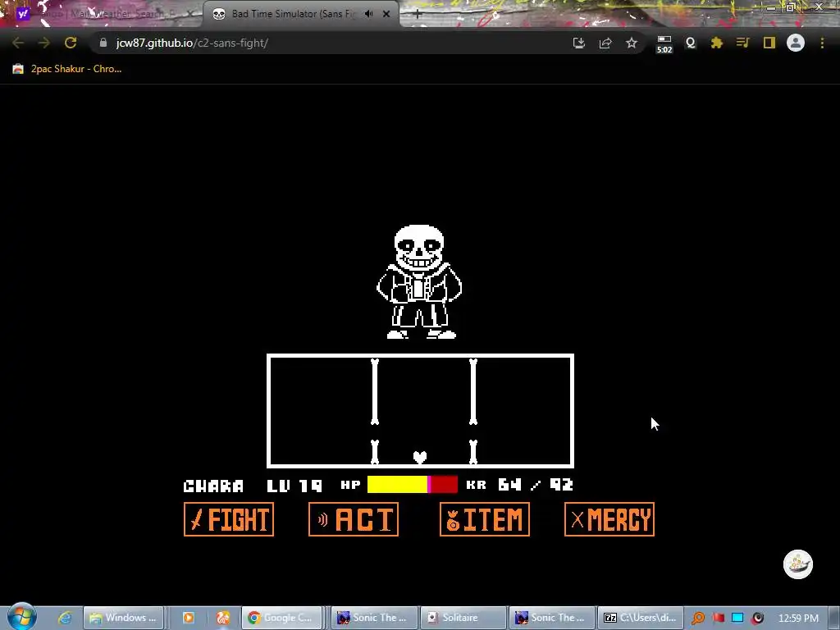Open Windows Explorer taskbar button

point(123,618)
